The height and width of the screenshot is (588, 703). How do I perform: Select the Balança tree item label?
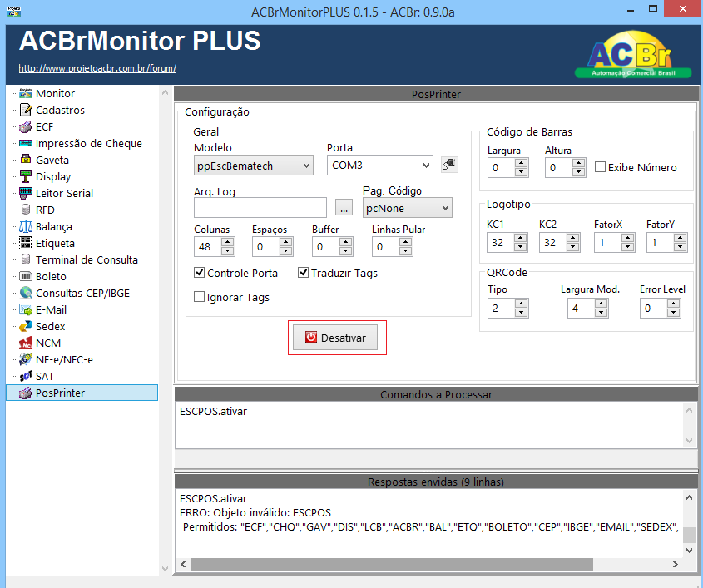click(54, 227)
